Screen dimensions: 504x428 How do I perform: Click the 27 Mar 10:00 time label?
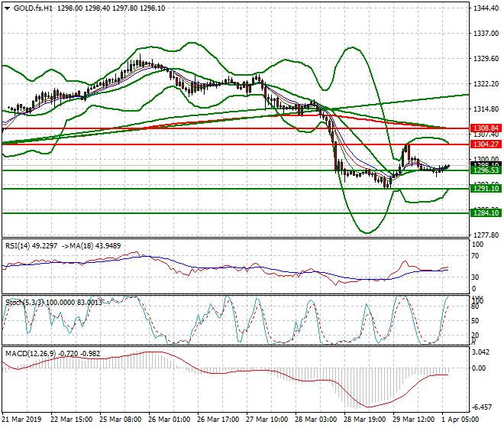click(267, 420)
